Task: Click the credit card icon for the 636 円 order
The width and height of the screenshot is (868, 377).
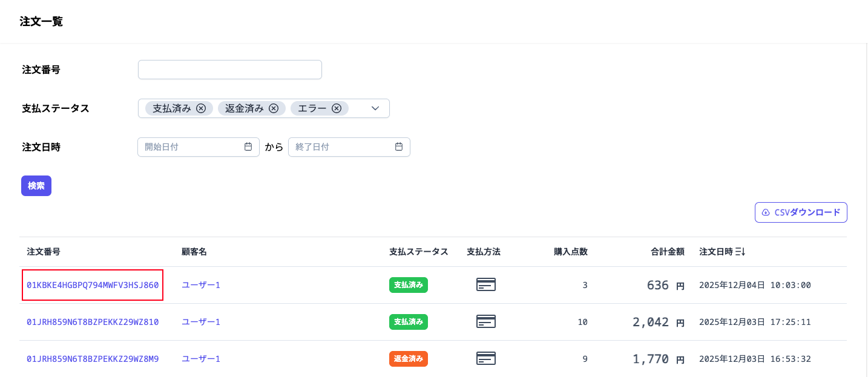Action: tap(486, 284)
